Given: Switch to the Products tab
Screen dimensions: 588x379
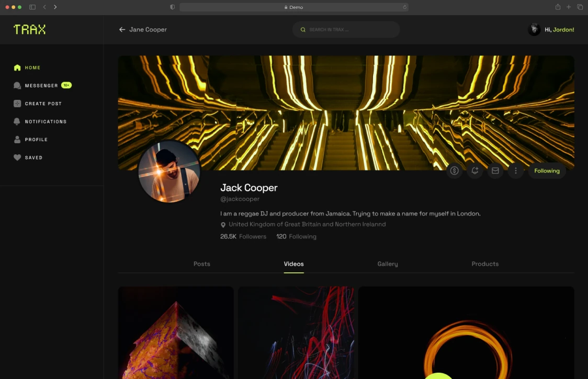Looking at the screenshot, I should tap(485, 264).
